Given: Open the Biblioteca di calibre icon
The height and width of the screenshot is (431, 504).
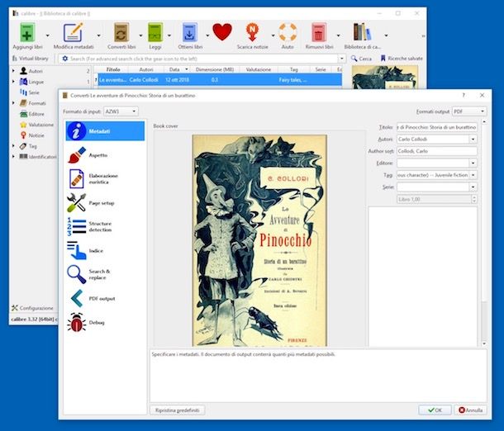Looking at the screenshot, I should [x=362, y=32].
